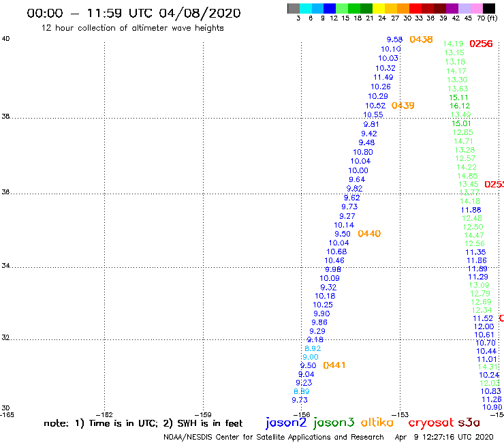This screenshot has height=443, width=504.
Task: Click the green 14.19 wave height value
Action: point(453,44)
